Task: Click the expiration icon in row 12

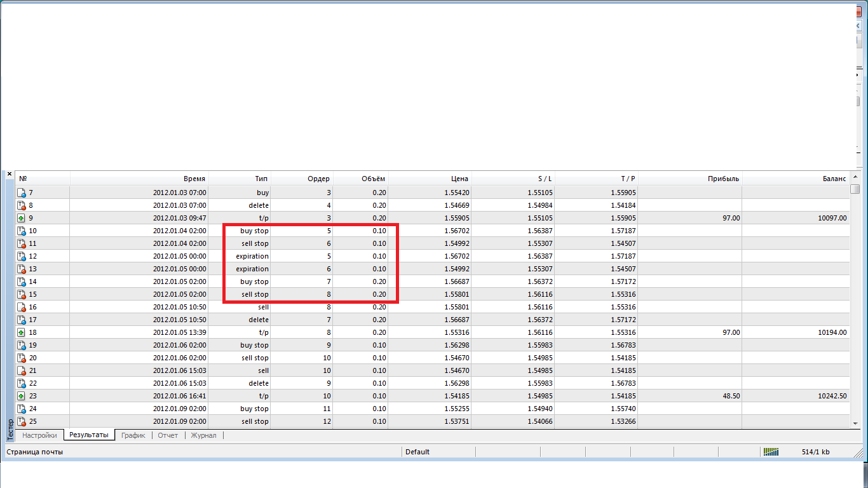Action: tap(22, 256)
